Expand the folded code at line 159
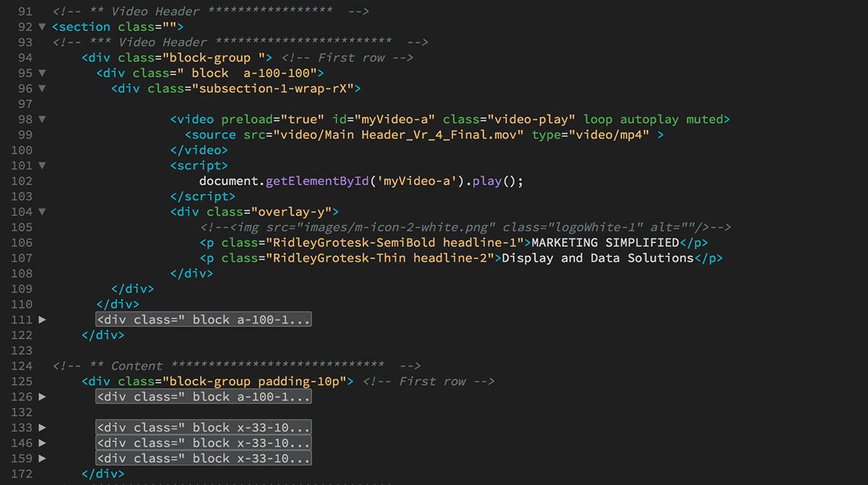 42,458
